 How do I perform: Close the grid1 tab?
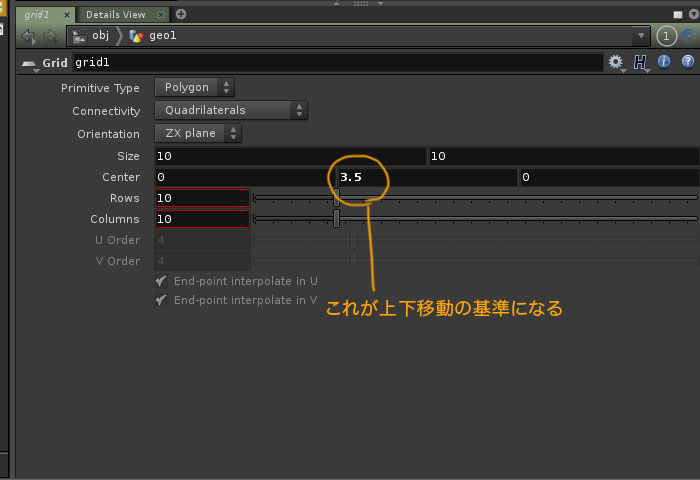66,15
